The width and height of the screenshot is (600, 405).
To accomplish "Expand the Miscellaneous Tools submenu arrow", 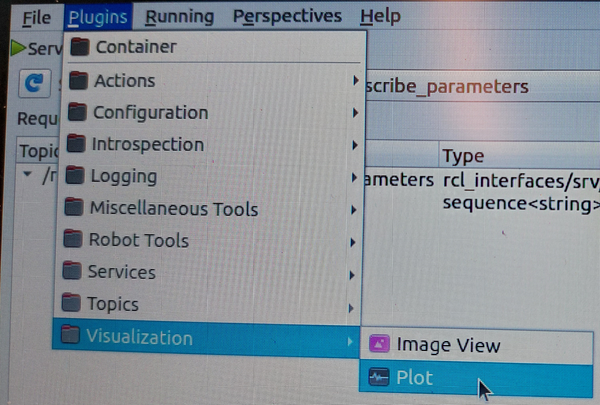I will click(354, 210).
